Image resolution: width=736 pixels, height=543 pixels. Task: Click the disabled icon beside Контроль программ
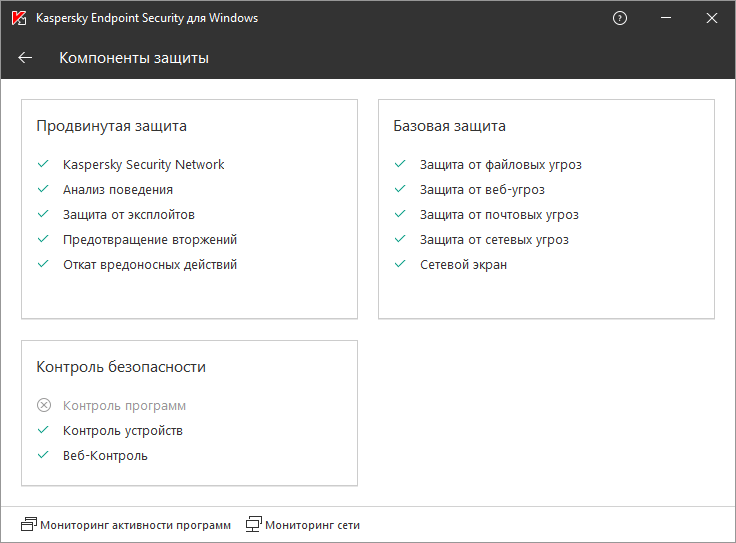[43, 406]
